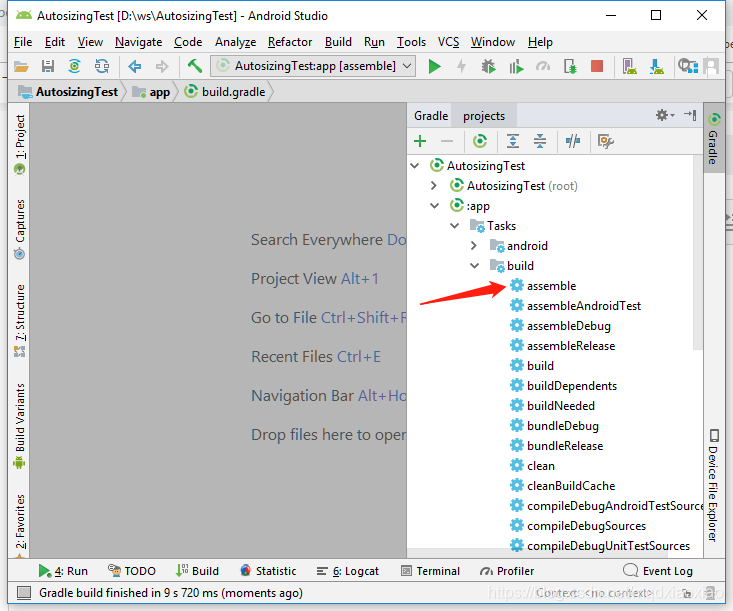This screenshot has height=611, width=733.
Task: Open the TODO tool window
Action: coord(132,571)
